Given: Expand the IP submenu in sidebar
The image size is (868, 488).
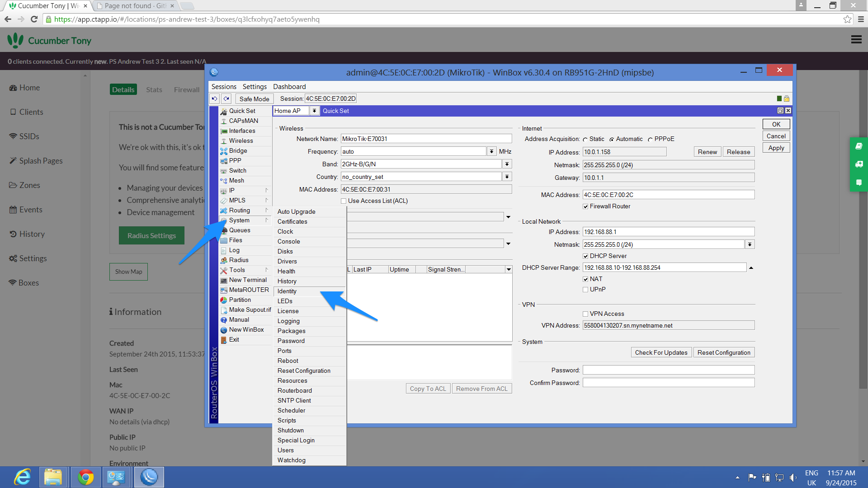Looking at the screenshot, I should [x=266, y=190].
